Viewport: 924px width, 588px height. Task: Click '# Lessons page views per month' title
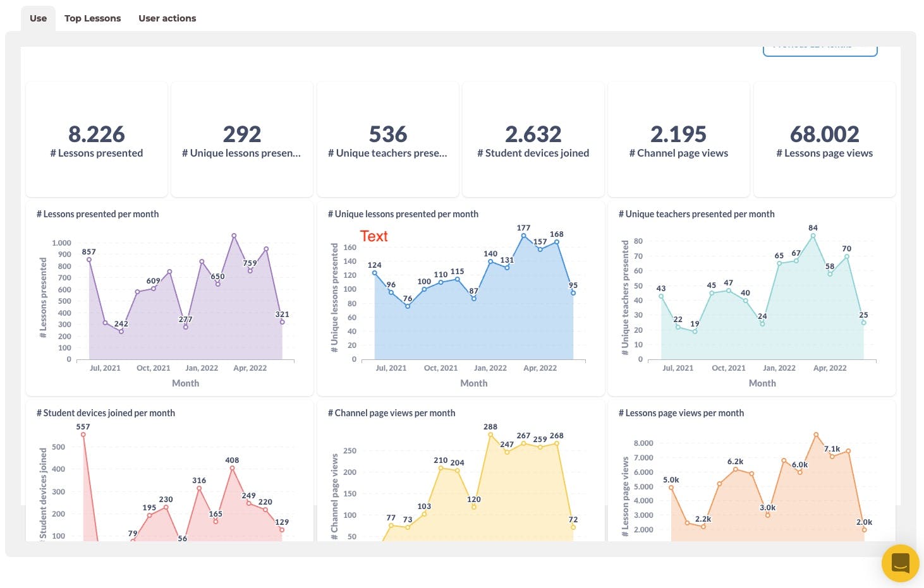681,413
